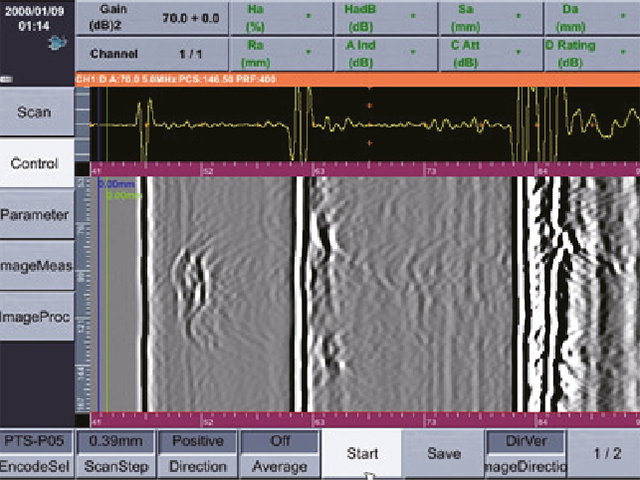Viewport: 640px width, 480px height.
Task: Click the diamond-shaped defect in the TOFD image
Action: pos(191,284)
